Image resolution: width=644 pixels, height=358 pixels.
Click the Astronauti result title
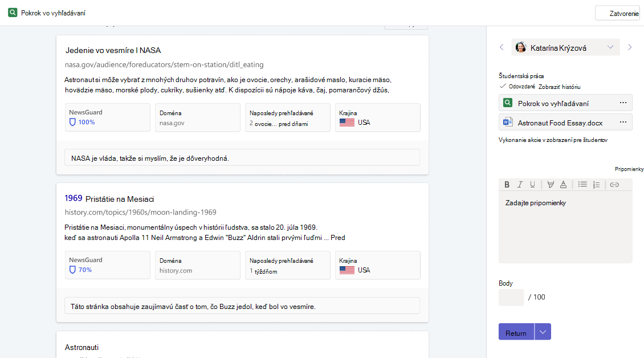coord(81,347)
